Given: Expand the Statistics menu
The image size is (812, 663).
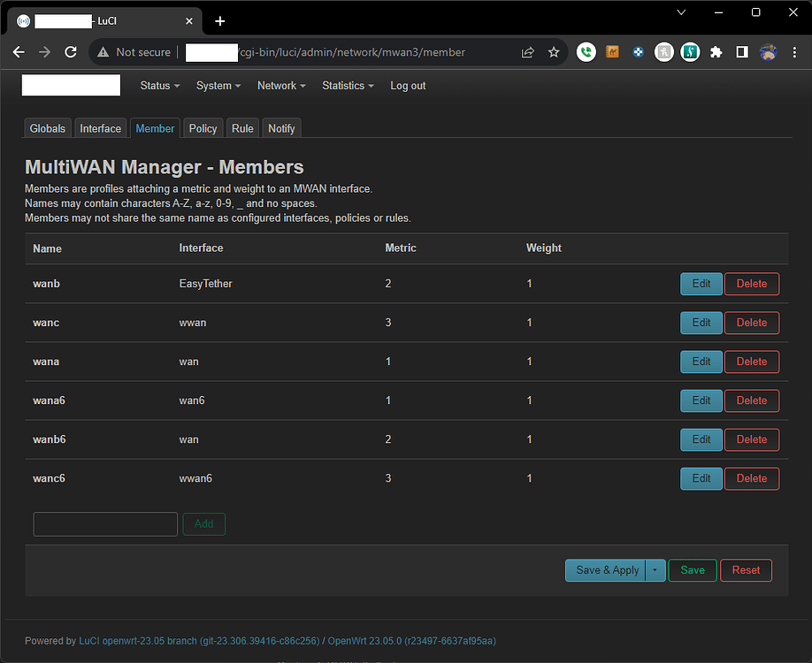Looking at the screenshot, I should (x=348, y=86).
